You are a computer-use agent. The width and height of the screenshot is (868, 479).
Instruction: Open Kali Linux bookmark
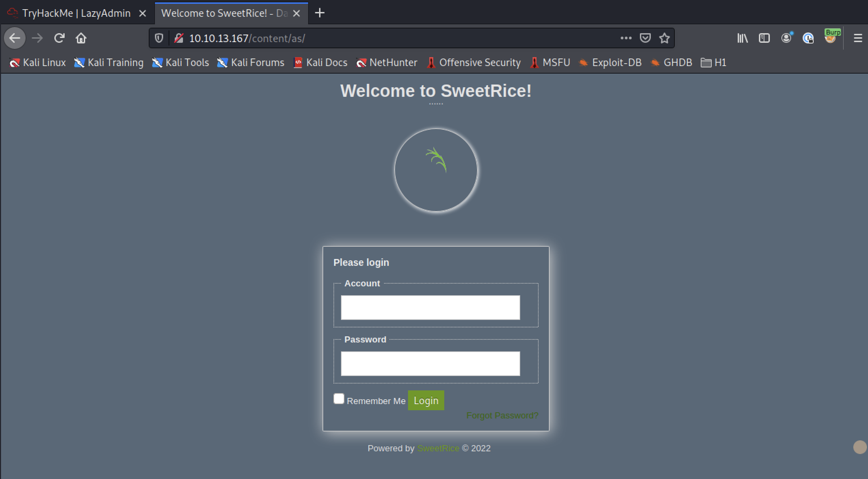pyautogui.click(x=37, y=63)
